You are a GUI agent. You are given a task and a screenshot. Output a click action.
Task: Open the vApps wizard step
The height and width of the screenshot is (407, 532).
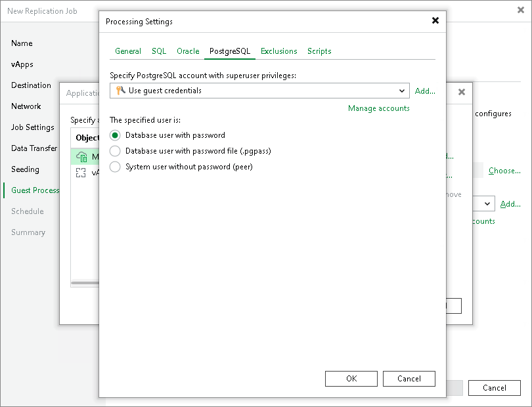click(x=22, y=64)
